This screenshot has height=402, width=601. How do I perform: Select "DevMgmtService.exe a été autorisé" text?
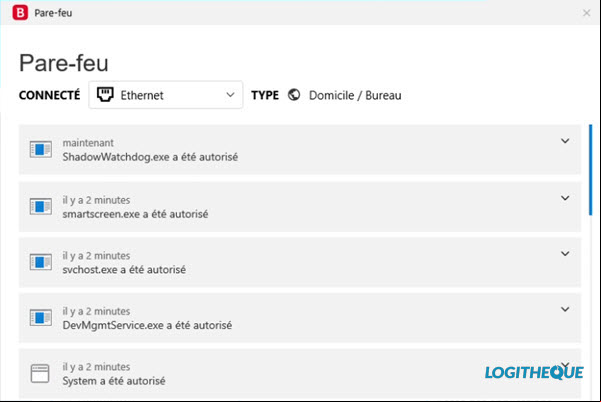pos(147,325)
